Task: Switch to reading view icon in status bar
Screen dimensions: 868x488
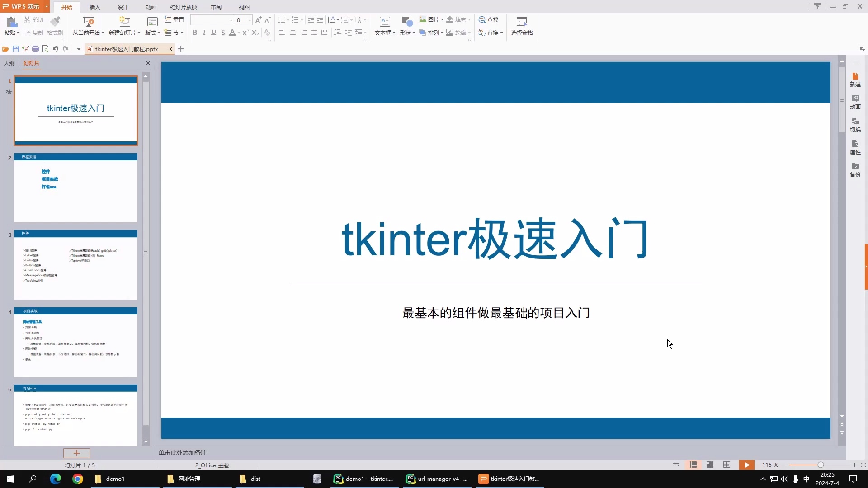Action: tap(726, 465)
